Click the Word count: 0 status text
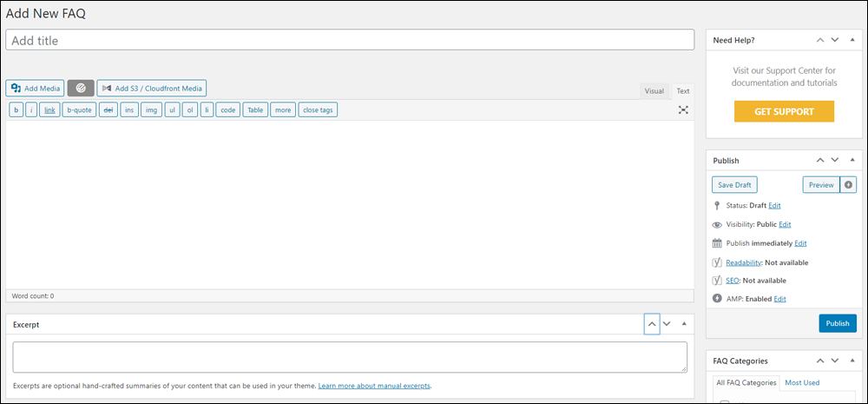The image size is (868, 404). (33, 296)
